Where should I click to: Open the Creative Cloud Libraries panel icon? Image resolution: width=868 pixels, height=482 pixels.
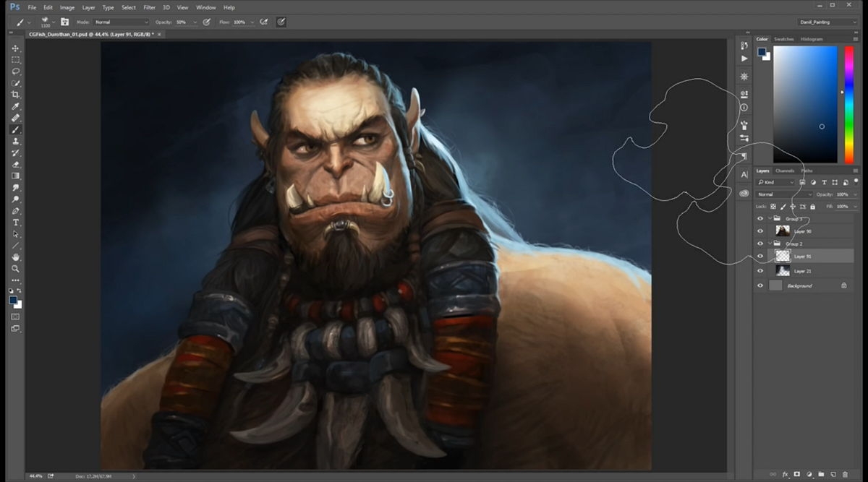coord(744,194)
